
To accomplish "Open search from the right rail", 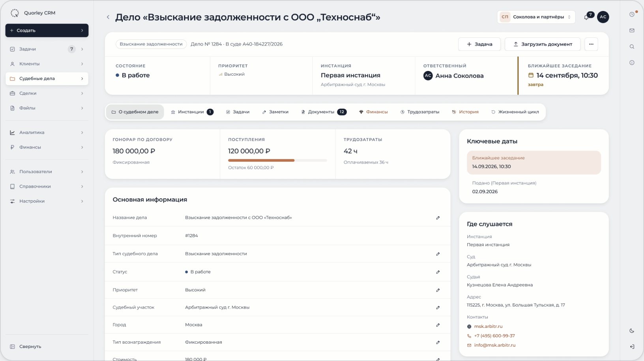I will [632, 47].
